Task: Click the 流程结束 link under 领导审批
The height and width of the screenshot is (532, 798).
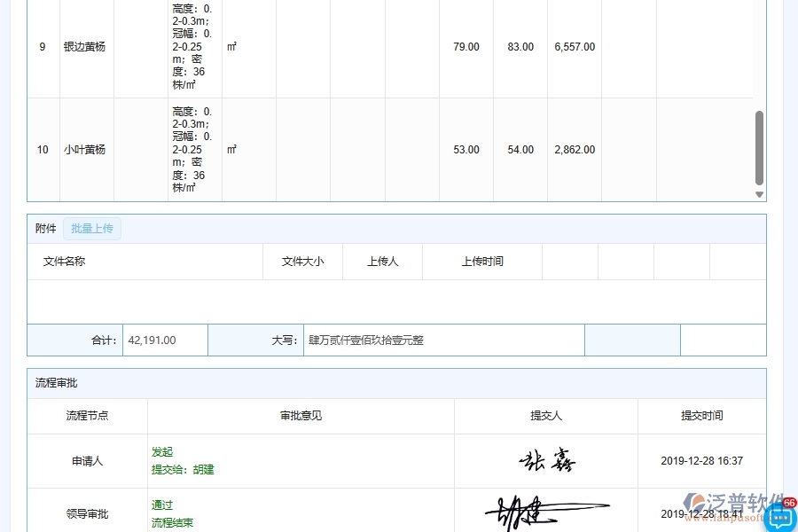Action: click(x=173, y=522)
